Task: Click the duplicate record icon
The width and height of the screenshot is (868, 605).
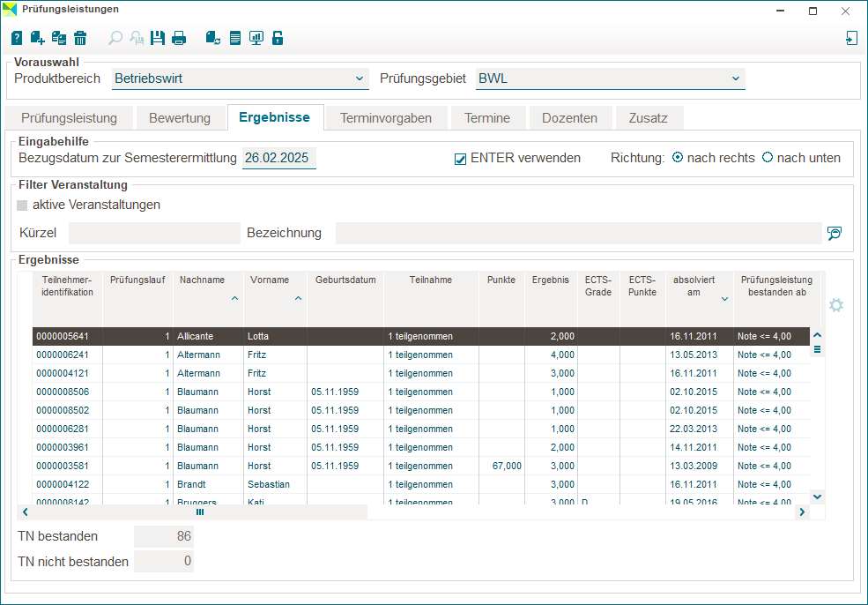Action: click(x=59, y=38)
